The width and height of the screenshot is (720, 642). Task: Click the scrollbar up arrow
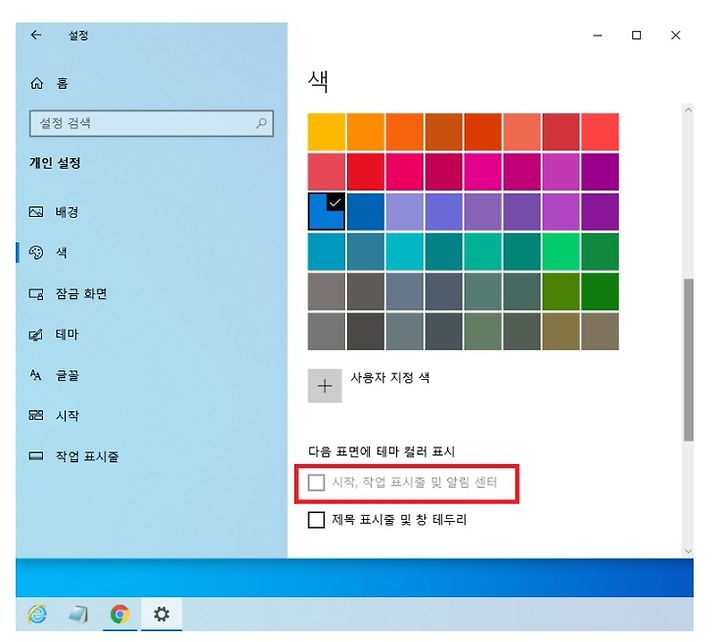(688, 110)
